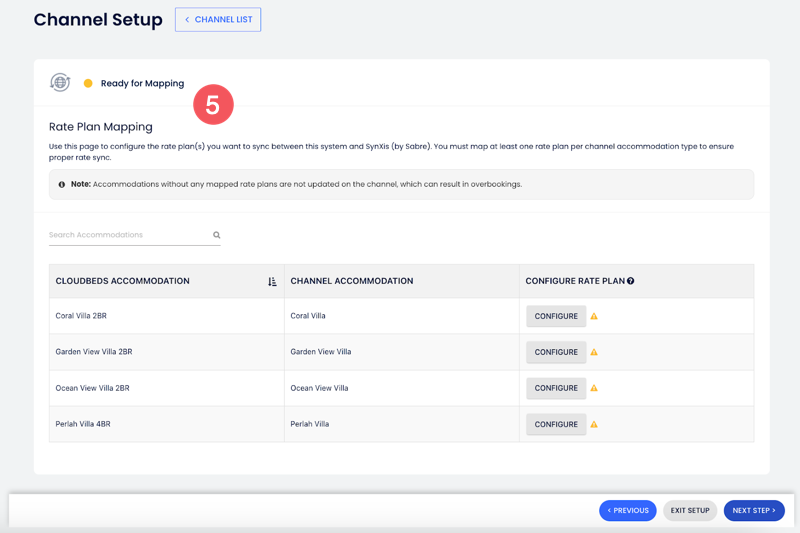Configure rate plan for Perlah Villa 4BR
800x533 pixels.
coord(556,424)
